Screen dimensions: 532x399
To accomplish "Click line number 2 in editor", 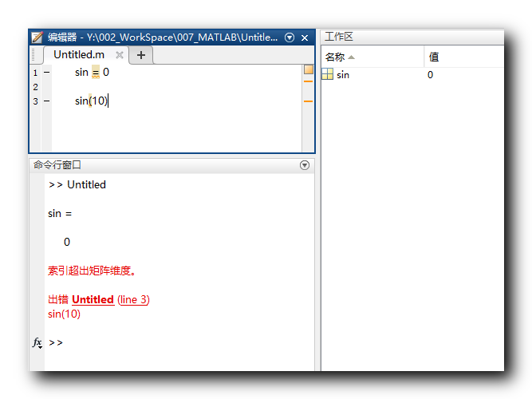I will 35,87.
